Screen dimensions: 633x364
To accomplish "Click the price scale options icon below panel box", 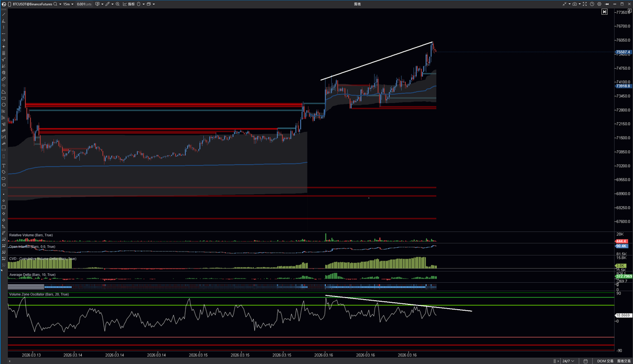I will click(x=629, y=11).
